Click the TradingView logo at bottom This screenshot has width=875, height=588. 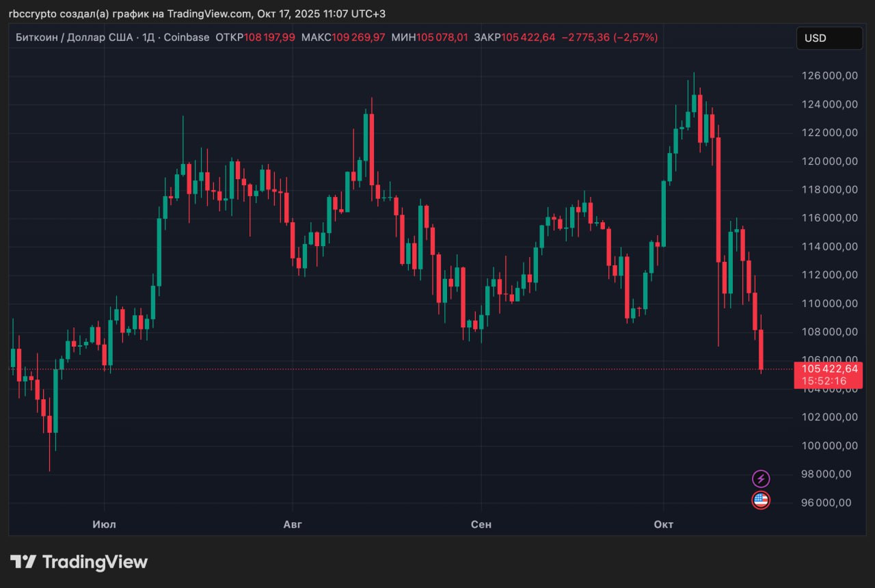79,562
